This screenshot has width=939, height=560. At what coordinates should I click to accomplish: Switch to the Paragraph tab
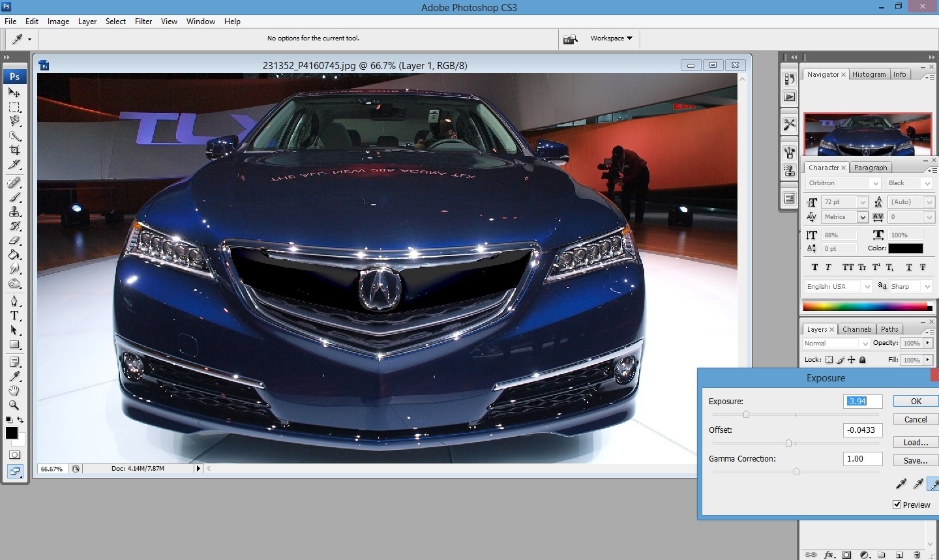coord(871,168)
